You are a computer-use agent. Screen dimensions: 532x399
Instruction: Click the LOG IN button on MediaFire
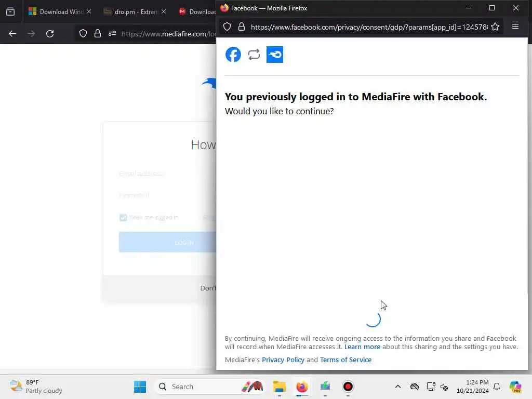pos(168,242)
